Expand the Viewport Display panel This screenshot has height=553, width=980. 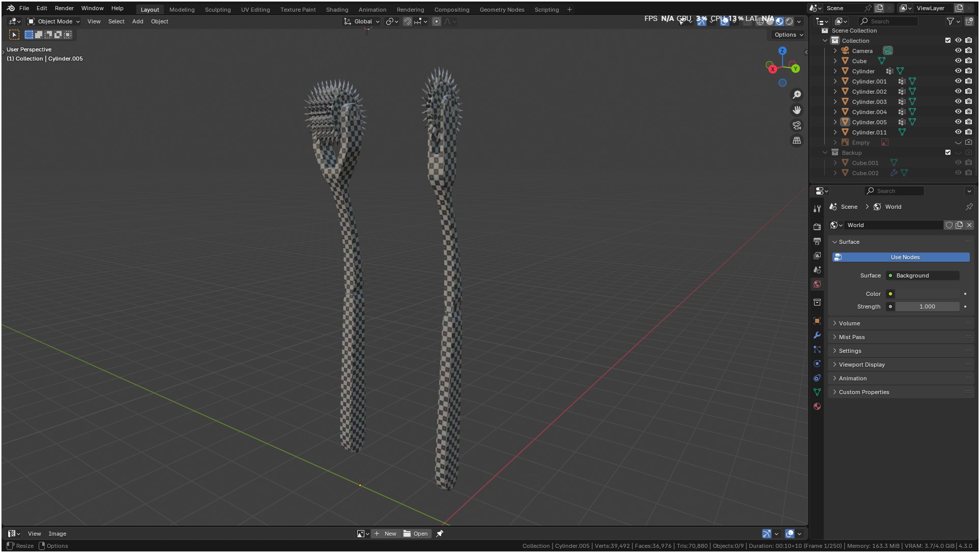[x=861, y=365]
